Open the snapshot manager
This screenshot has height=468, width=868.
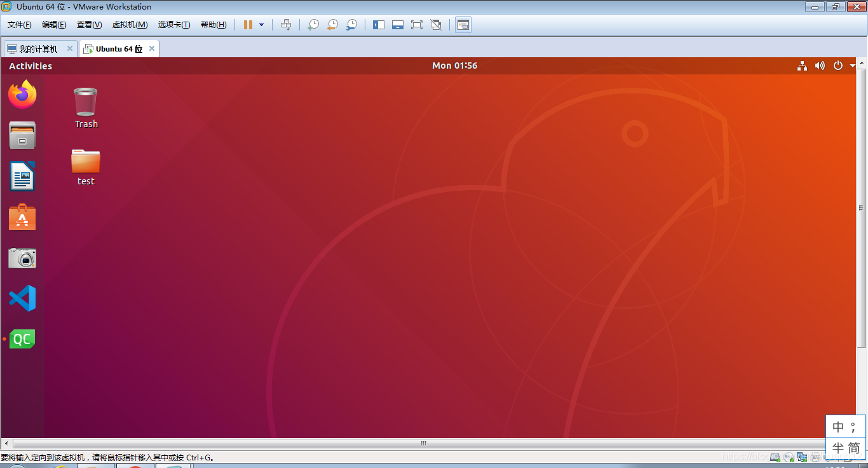coord(351,25)
